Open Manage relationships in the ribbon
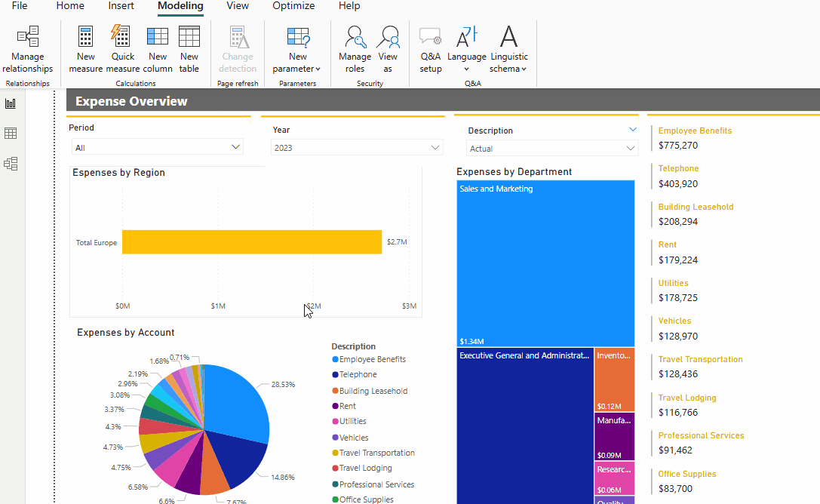Viewport: 820px width, 504px height. tap(28, 49)
